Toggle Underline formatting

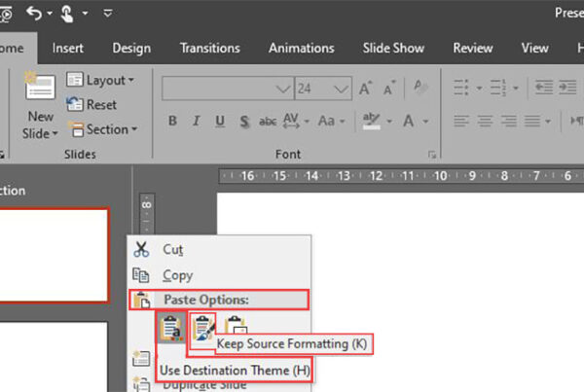click(x=219, y=122)
